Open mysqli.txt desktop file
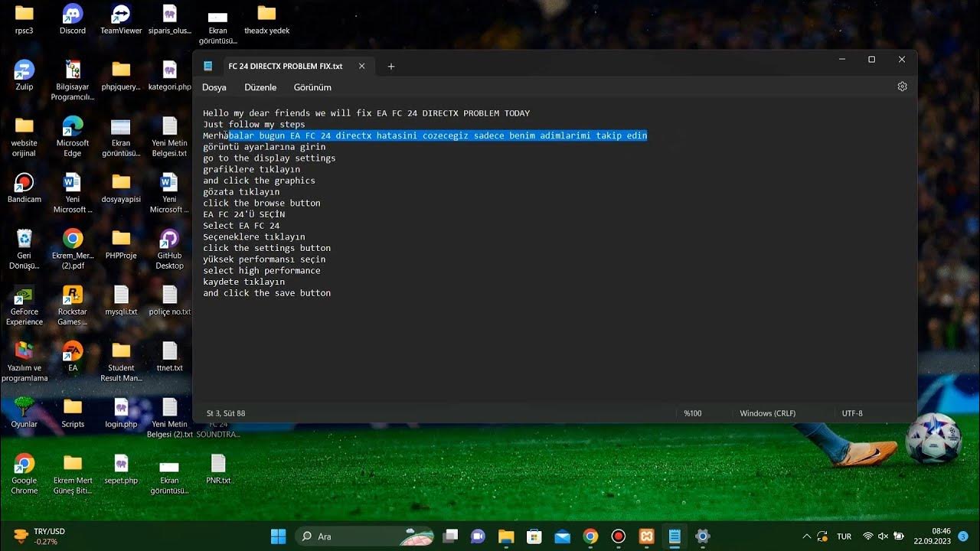The height and width of the screenshot is (551, 980). coord(121,300)
